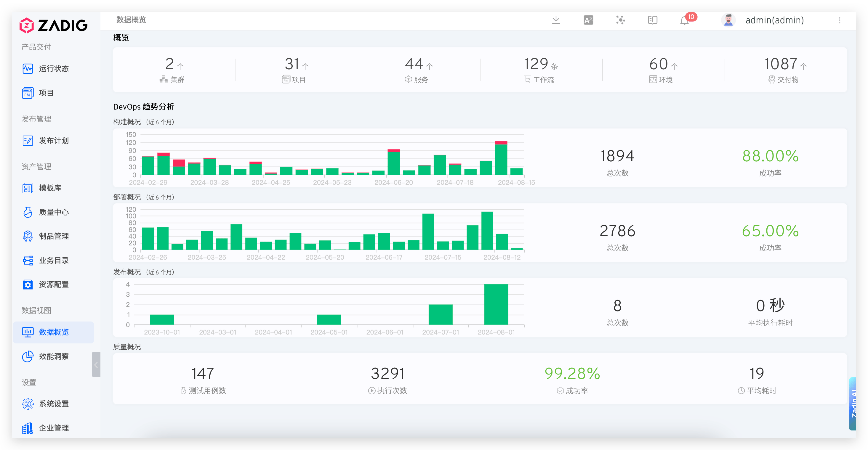Open the admin(admin) user menu
Image resolution: width=868 pixels, height=450 pixels.
coord(774,20)
